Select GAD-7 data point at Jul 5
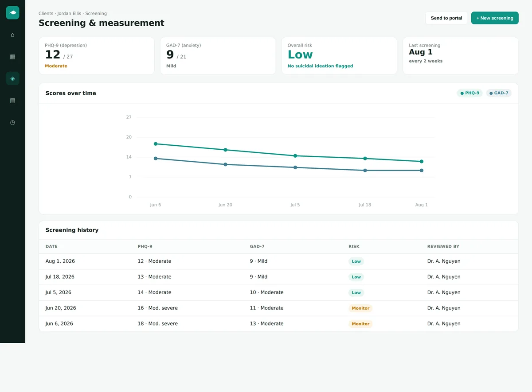Viewport: 532px width, 392px height. (x=295, y=167)
